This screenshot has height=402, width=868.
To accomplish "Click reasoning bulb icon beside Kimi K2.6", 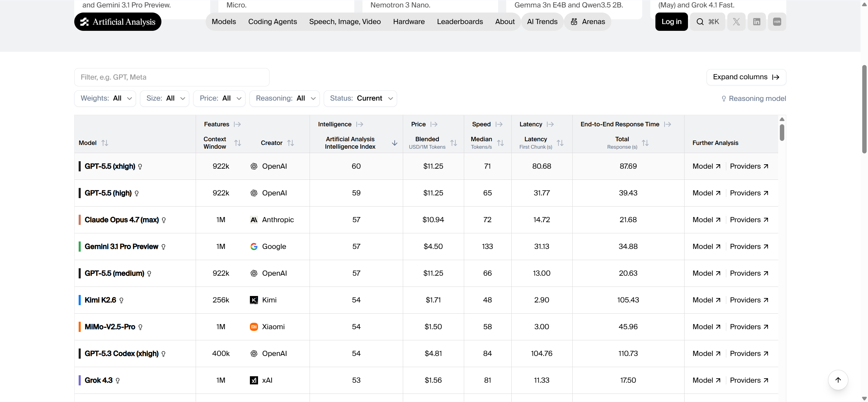I will click(x=121, y=300).
